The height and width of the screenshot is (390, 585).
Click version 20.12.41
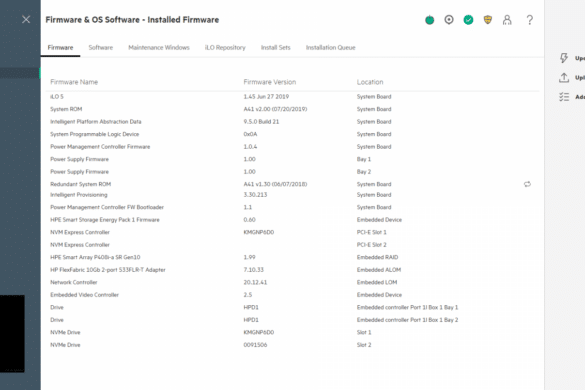pos(255,282)
